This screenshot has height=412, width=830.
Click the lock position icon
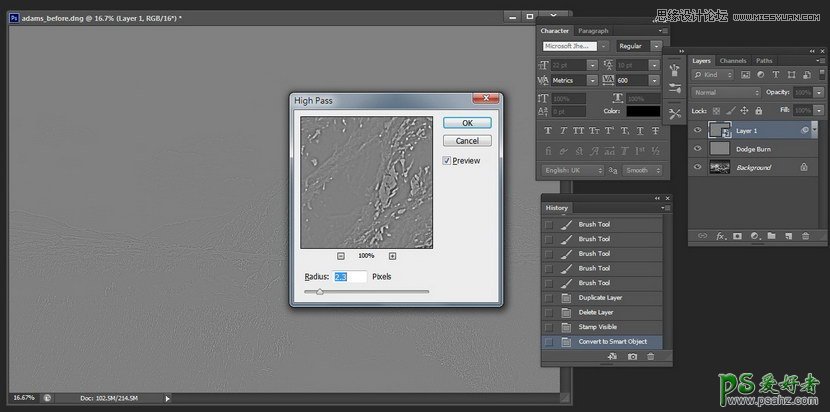point(744,110)
